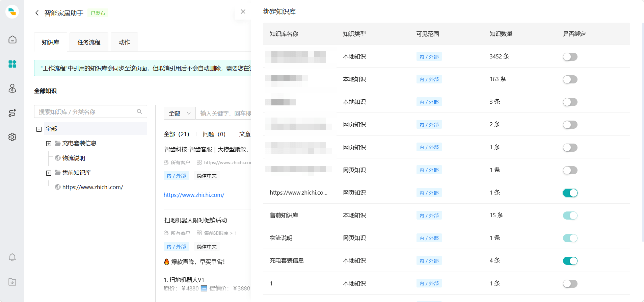Open the 全部 filter dropdown
Viewport: 644px width, 302px height.
(x=180, y=113)
